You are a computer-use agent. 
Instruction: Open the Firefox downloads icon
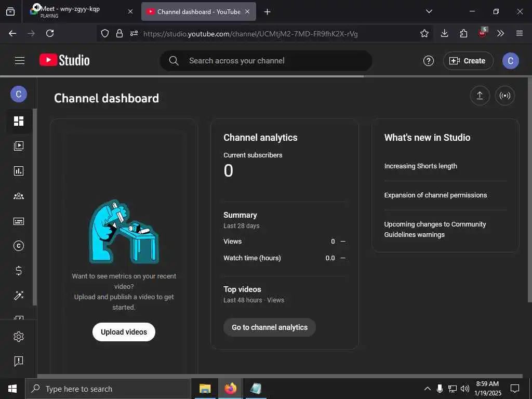(445, 33)
